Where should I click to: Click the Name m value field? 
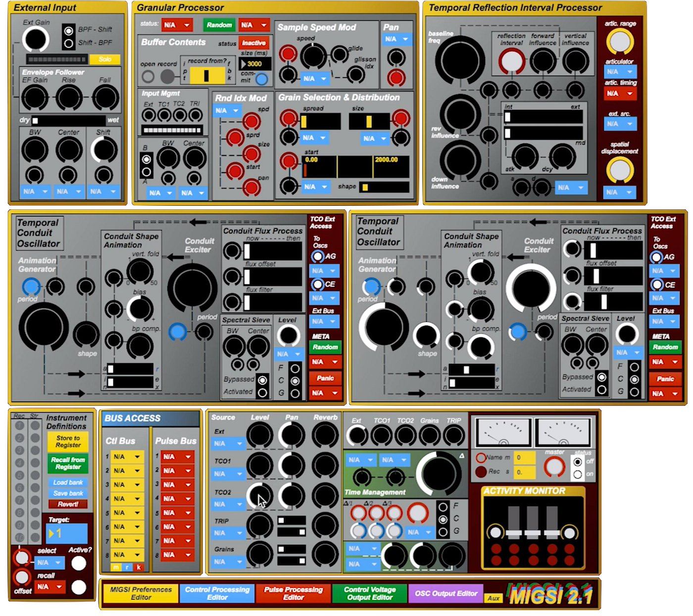524,458
